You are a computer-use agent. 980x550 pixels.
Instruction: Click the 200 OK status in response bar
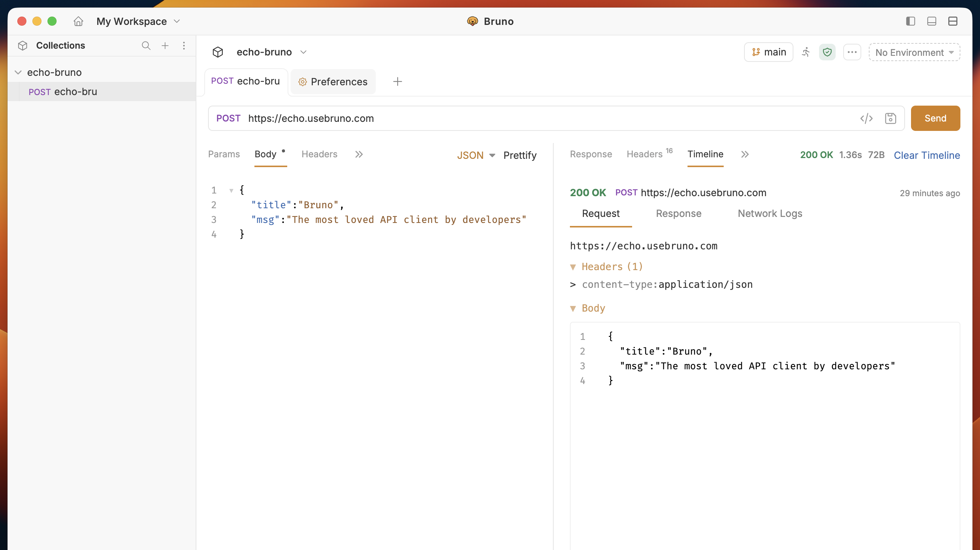[816, 155]
